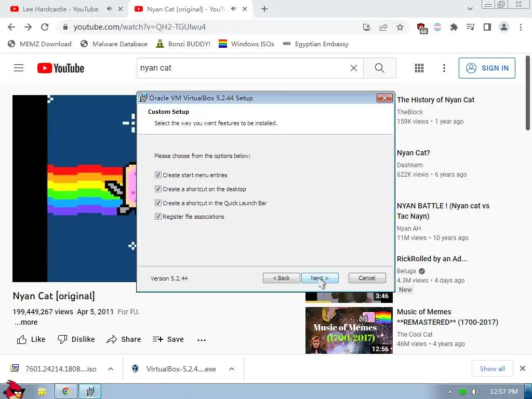Open Chrome three-dot menu
532x399 pixels.
(521, 27)
